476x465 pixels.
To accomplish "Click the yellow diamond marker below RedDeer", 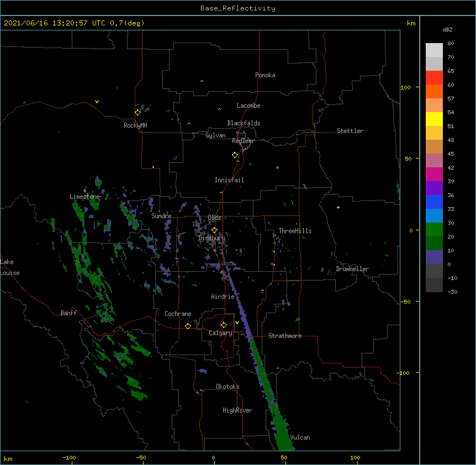I will (x=235, y=155).
